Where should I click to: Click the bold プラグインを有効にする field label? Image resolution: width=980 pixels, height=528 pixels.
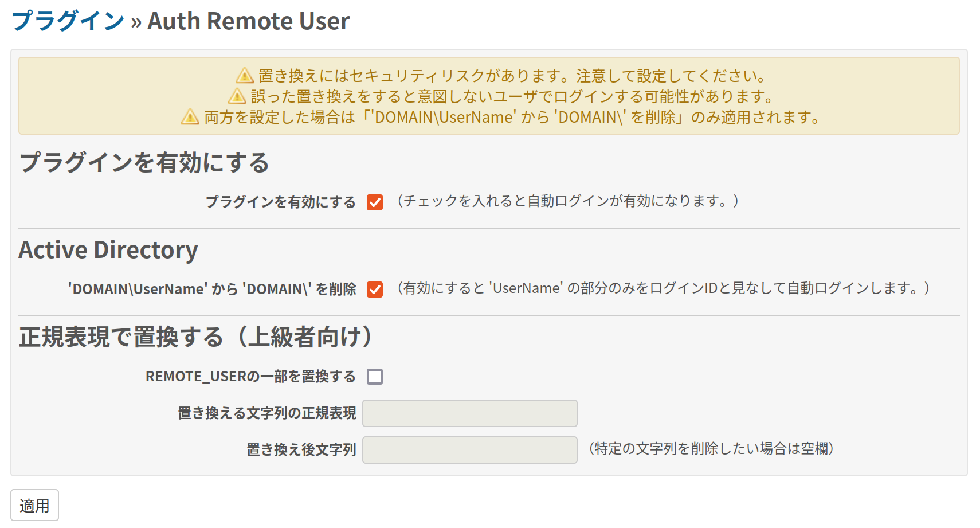(281, 202)
